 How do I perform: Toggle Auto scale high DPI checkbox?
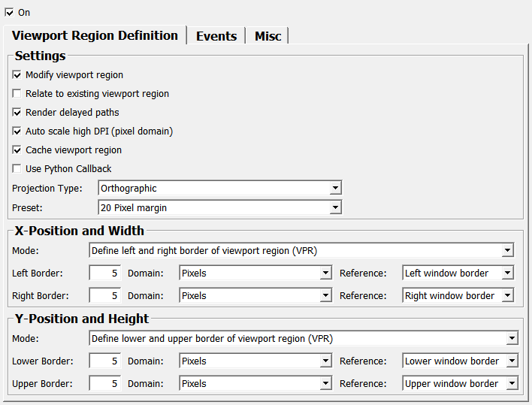coord(17,131)
